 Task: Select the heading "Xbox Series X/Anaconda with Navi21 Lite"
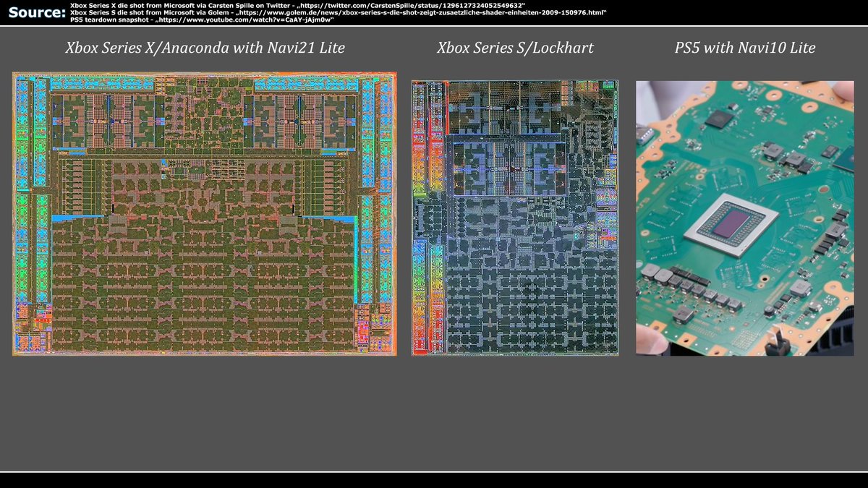pos(205,48)
